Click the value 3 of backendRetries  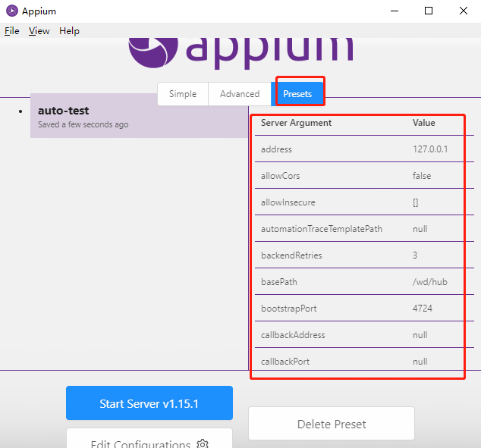tap(415, 255)
